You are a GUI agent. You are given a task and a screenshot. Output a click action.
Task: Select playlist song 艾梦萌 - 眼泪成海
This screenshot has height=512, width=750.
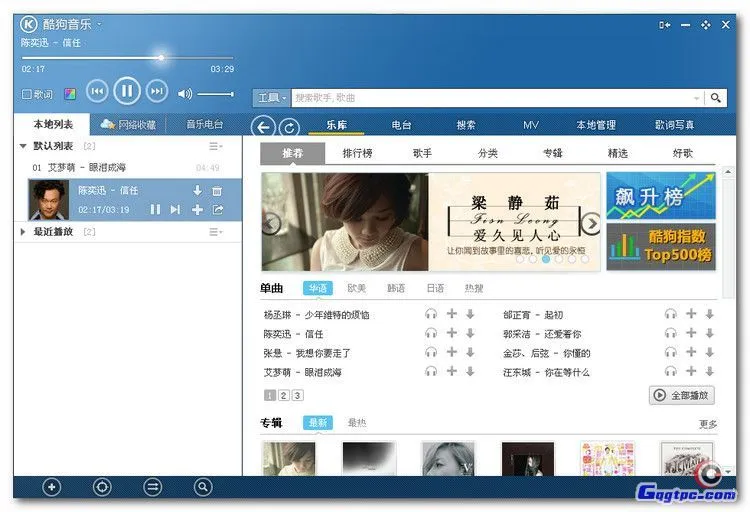tap(128, 167)
